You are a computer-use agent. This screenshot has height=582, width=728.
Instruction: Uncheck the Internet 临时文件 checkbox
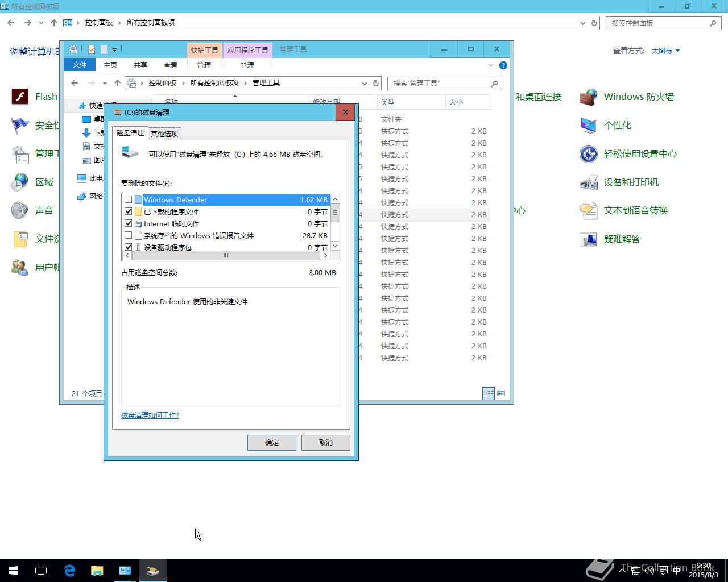tap(129, 223)
